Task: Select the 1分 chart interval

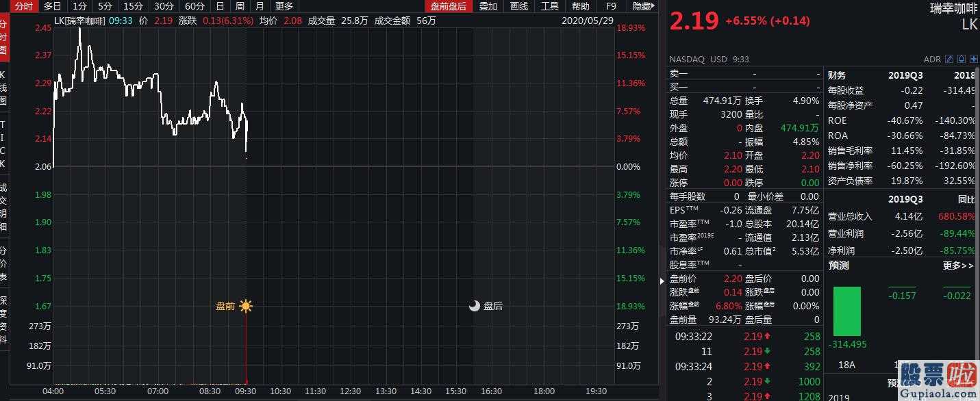Action: pyautogui.click(x=79, y=6)
